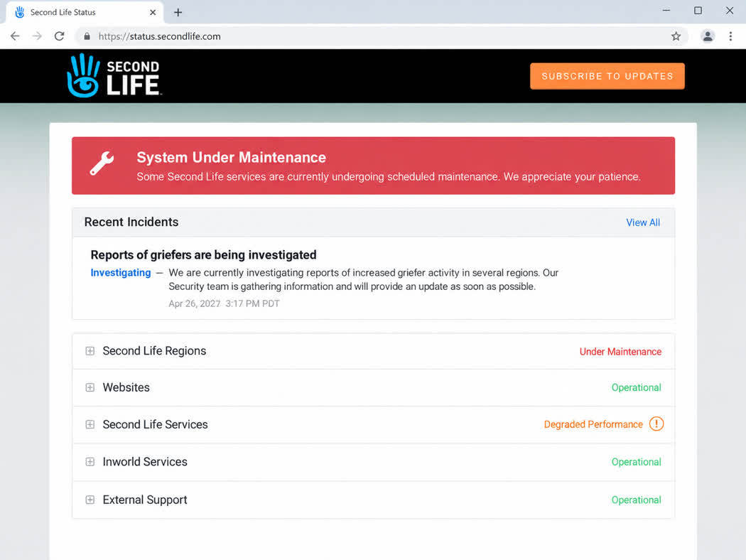
Task: Click the site lock icon in address bar
Action: tap(87, 36)
